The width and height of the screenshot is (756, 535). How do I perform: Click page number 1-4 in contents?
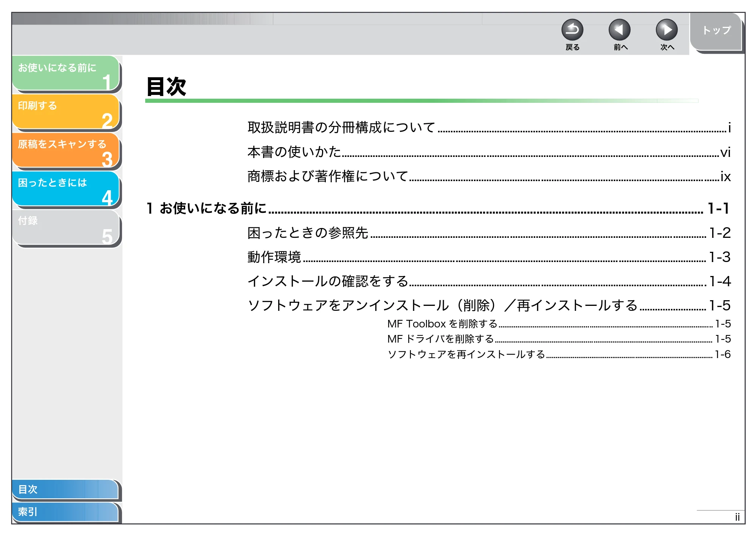720,281
